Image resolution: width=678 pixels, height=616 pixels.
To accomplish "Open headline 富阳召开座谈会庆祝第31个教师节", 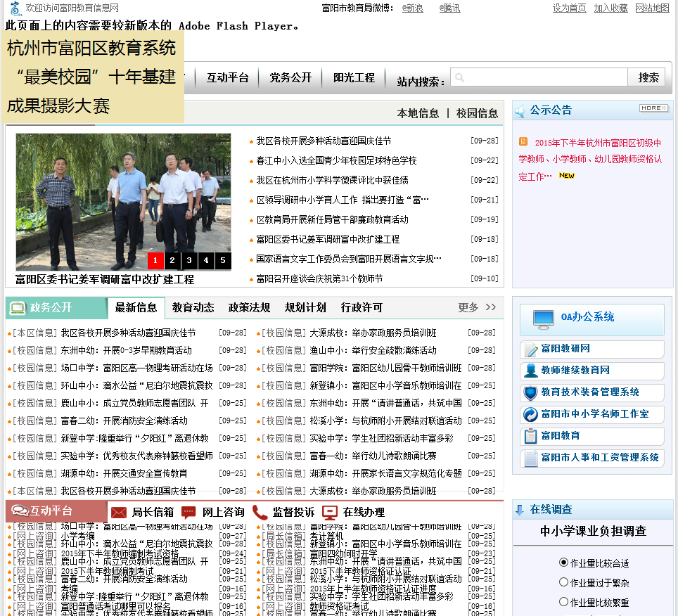I will [x=319, y=279].
